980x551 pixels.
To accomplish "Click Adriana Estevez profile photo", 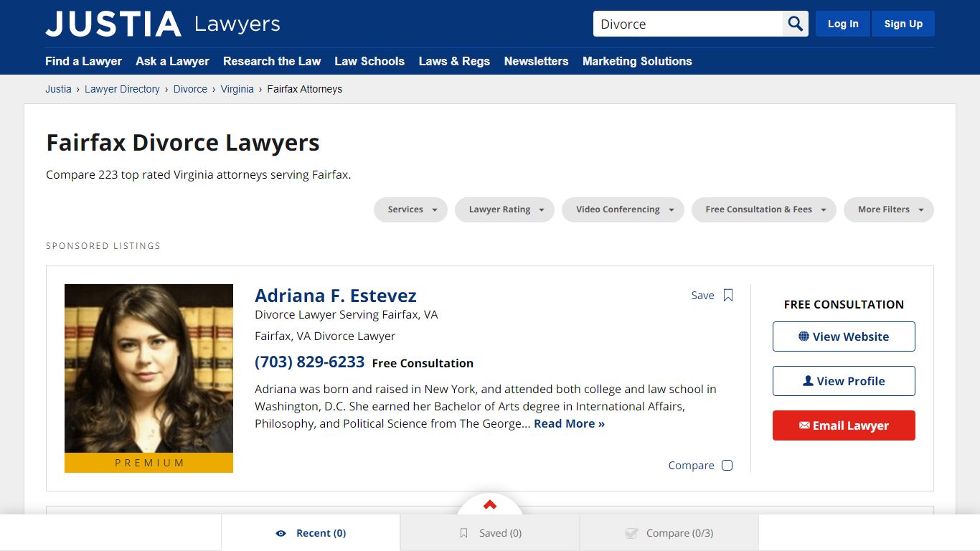I will point(149,369).
